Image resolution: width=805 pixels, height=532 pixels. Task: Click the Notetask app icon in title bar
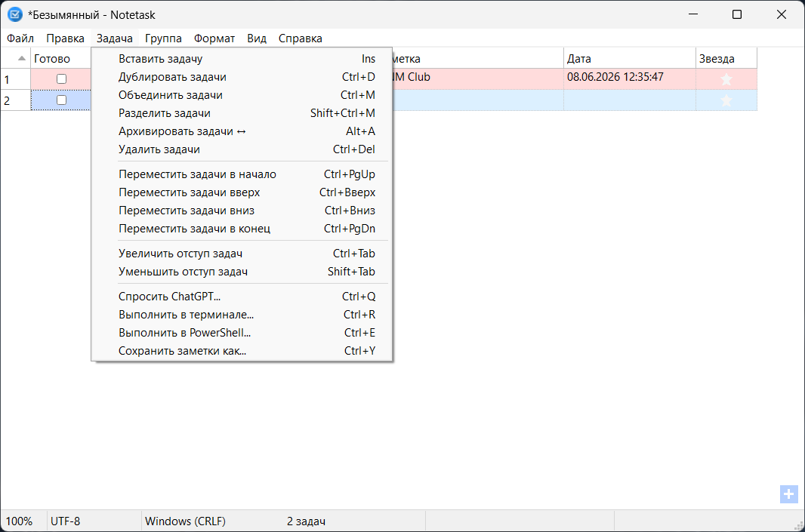click(15, 14)
